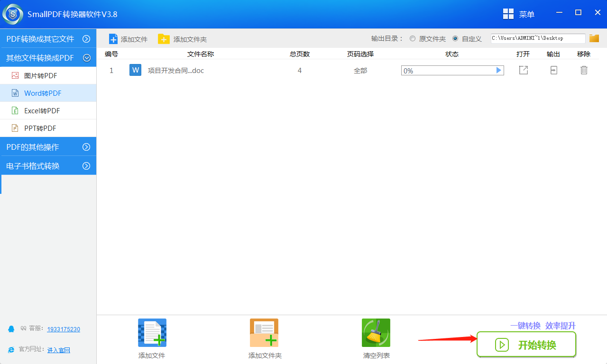Image resolution: width=607 pixels, height=364 pixels.
Task: Open QQ number 1933175230 link
Action: click(x=64, y=329)
